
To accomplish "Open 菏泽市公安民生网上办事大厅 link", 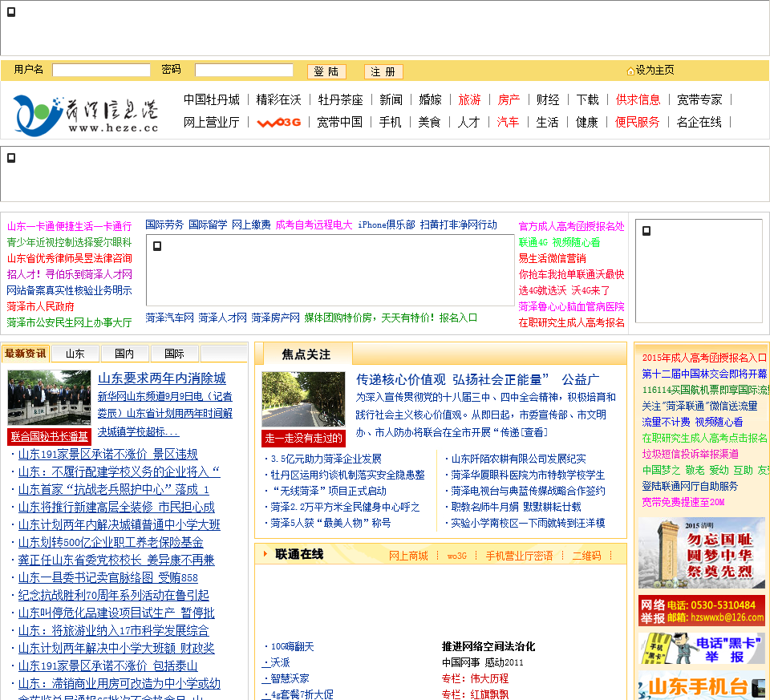I will tap(69, 322).
